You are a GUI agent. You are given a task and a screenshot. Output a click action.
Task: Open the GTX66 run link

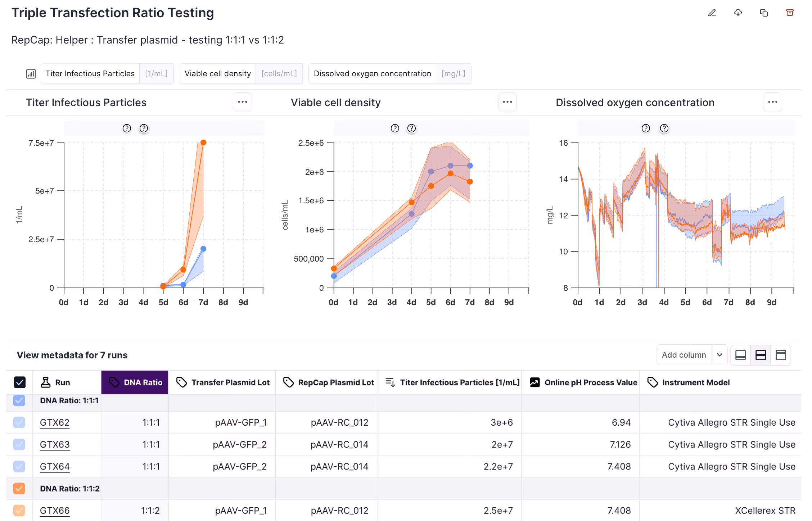point(55,511)
